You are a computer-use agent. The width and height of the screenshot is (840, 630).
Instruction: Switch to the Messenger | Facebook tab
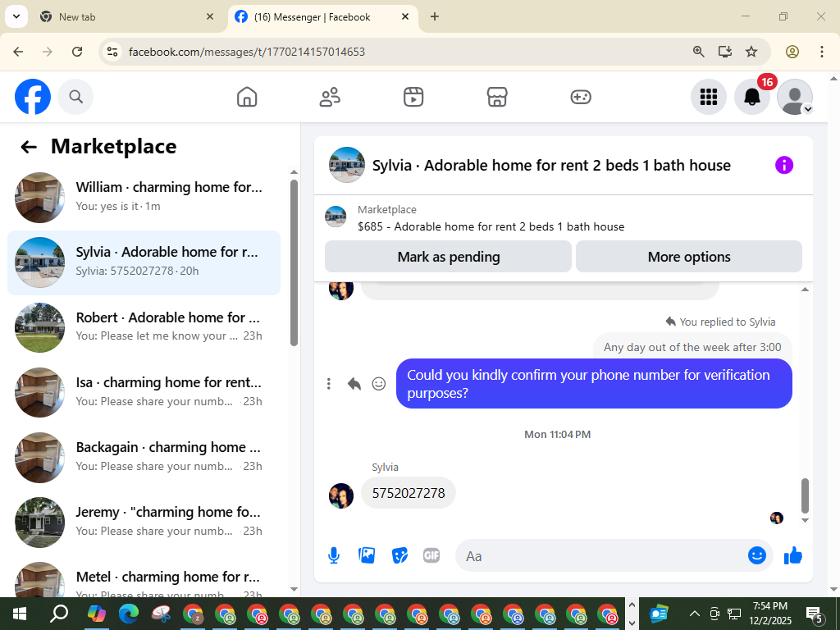(323, 16)
